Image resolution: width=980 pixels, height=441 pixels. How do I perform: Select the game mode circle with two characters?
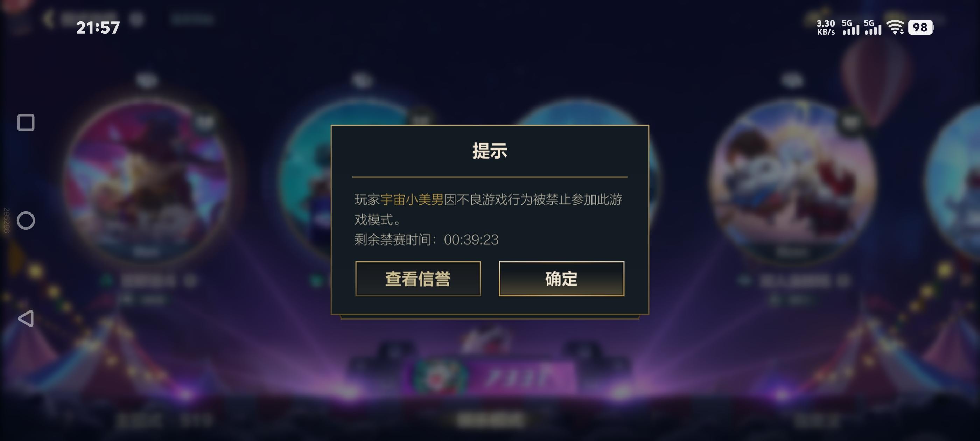click(x=793, y=180)
